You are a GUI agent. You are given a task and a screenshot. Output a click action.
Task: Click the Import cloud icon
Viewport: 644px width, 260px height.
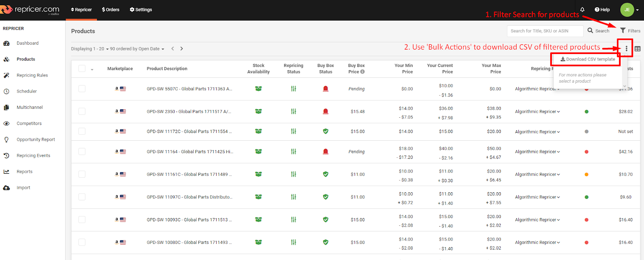[x=6, y=188]
